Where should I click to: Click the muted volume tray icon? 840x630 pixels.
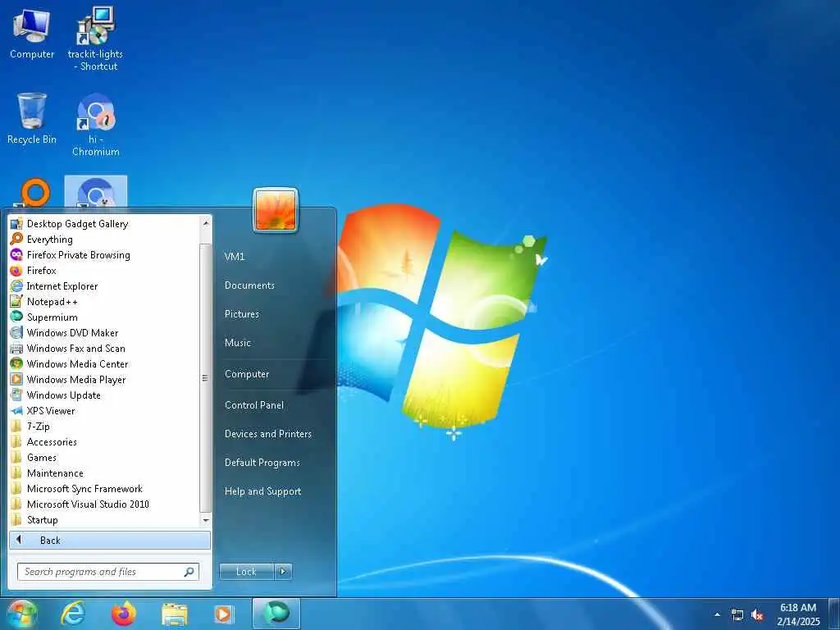757,615
